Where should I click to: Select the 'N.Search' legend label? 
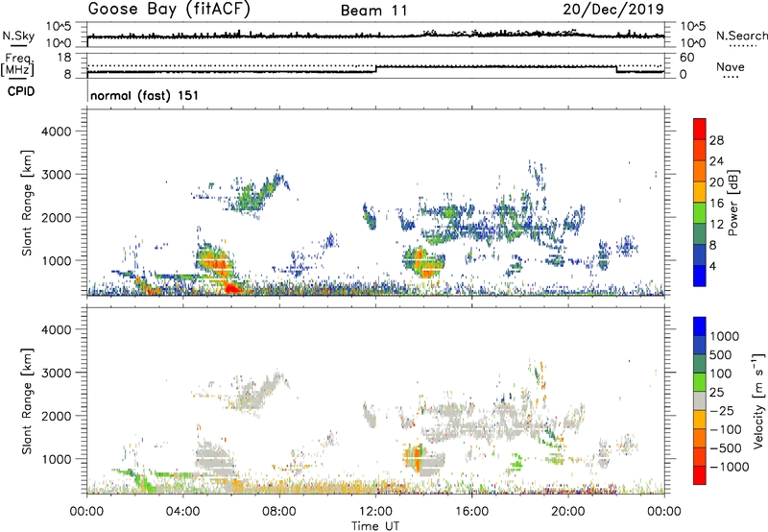tap(741, 36)
